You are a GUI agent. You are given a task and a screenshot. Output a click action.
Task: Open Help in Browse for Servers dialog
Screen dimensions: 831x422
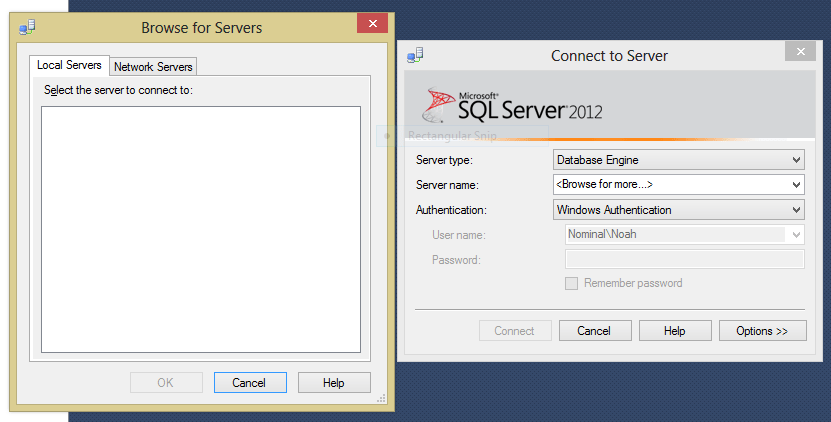pos(334,383)
